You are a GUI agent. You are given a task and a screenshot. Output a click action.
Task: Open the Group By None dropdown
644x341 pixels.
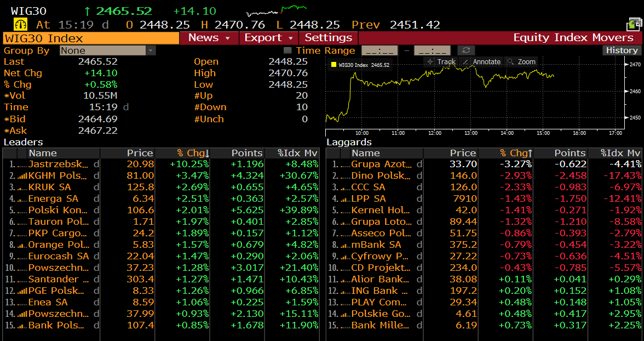tap(107, 50)
